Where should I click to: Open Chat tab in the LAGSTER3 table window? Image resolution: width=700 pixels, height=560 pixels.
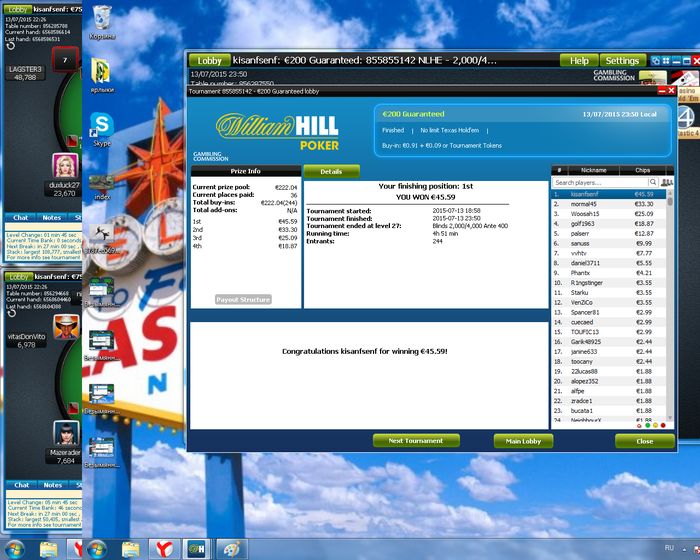[x=21, y=217]
